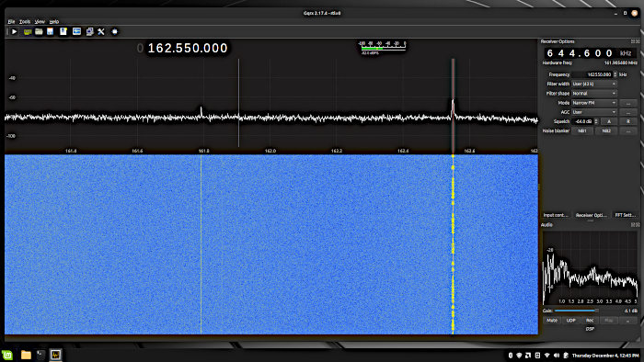
Task: Click the remote control screen toolbar icon
Action: click(x=76, y=31)
